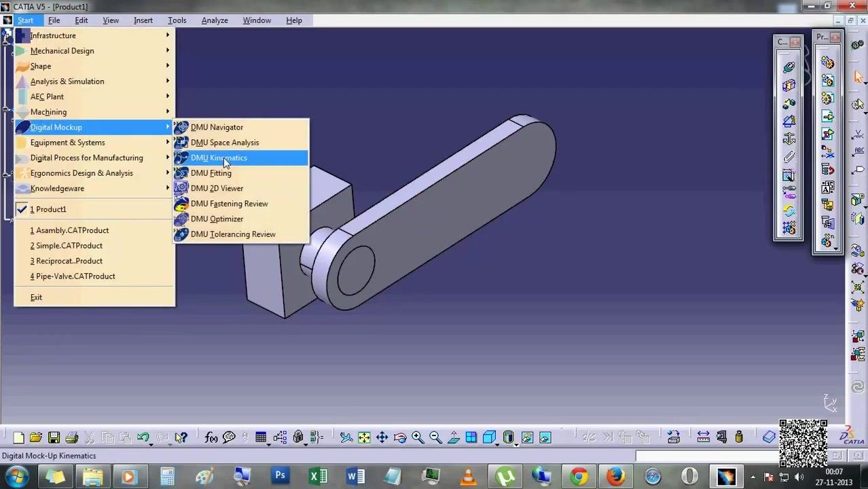Insert a new Component from Product Structure toolbar
Screen dimensions: 868x489
point(827,63)
